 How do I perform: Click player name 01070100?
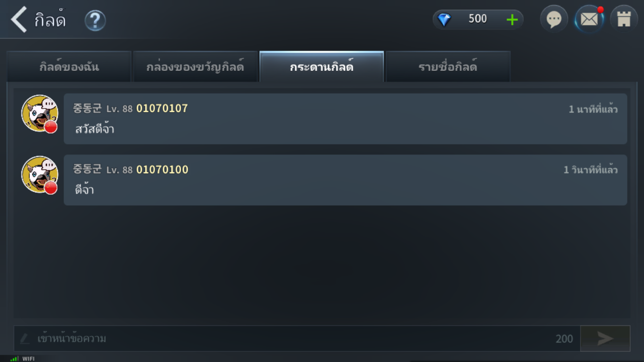click(x=162, y=169)
